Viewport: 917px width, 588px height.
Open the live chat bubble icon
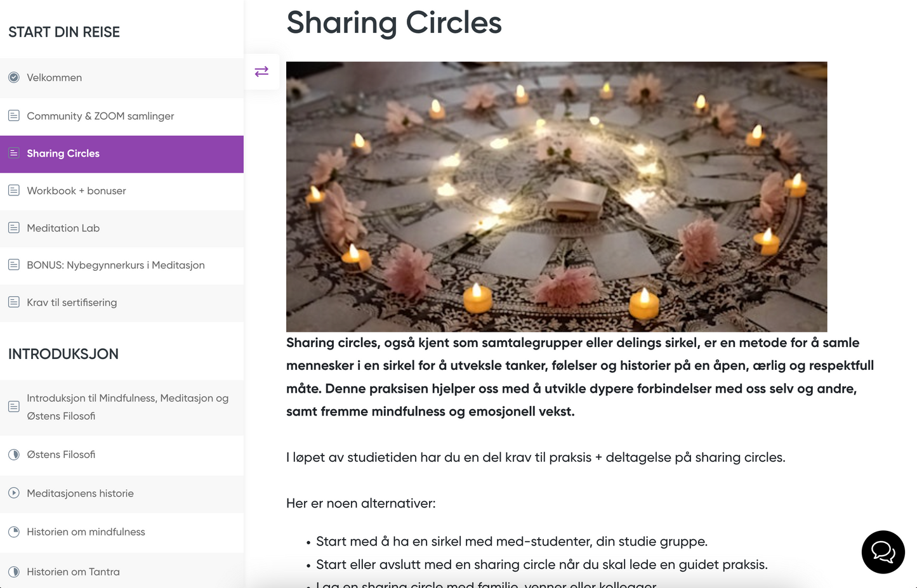(883, 552)
